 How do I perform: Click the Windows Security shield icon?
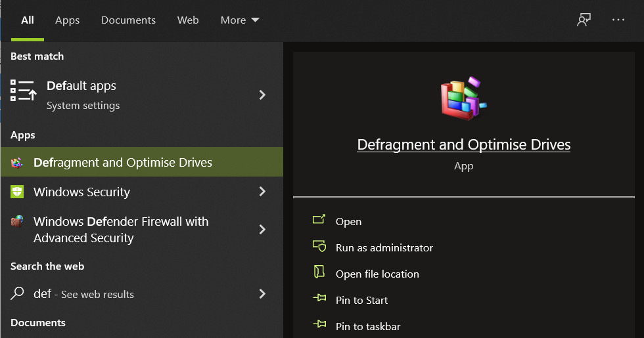pyautogui.click(x=18, y=192)
